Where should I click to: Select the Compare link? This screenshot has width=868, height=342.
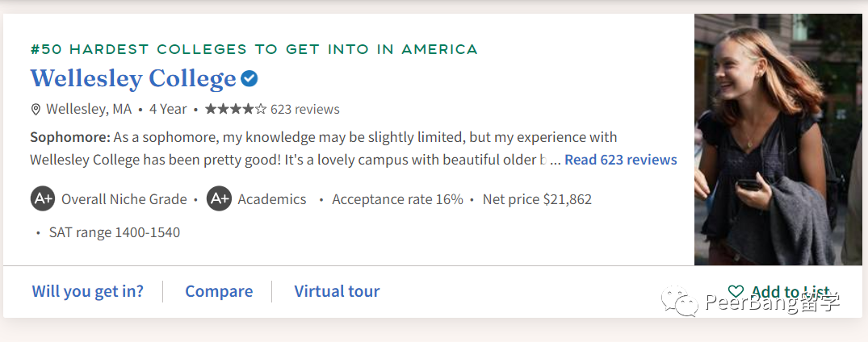[x=219, y=291]
